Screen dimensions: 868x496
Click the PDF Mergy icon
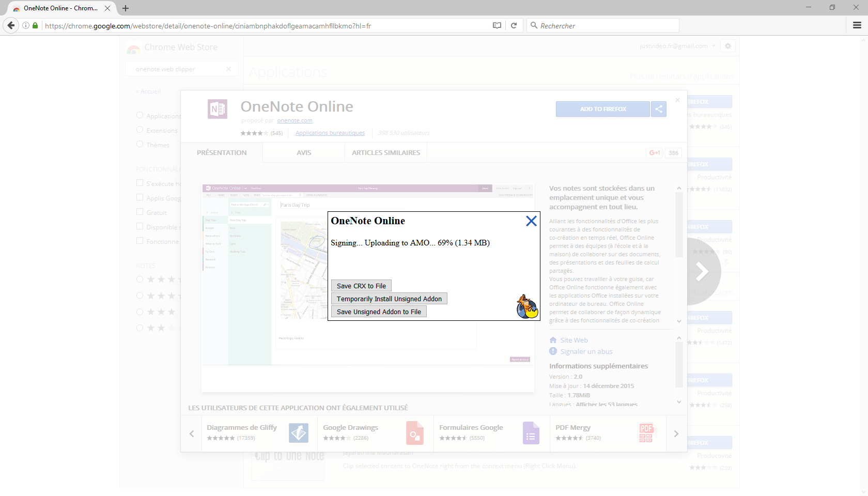point(646,433)
